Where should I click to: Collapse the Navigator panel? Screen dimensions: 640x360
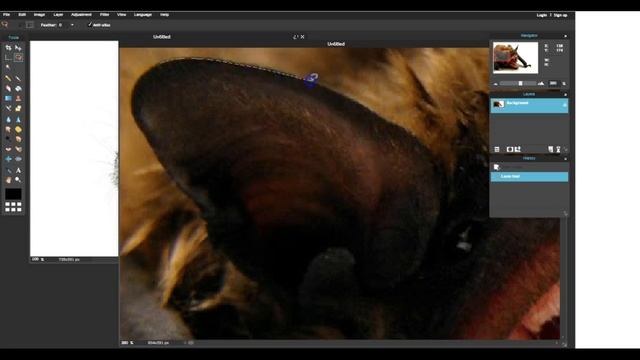[565, 36]
